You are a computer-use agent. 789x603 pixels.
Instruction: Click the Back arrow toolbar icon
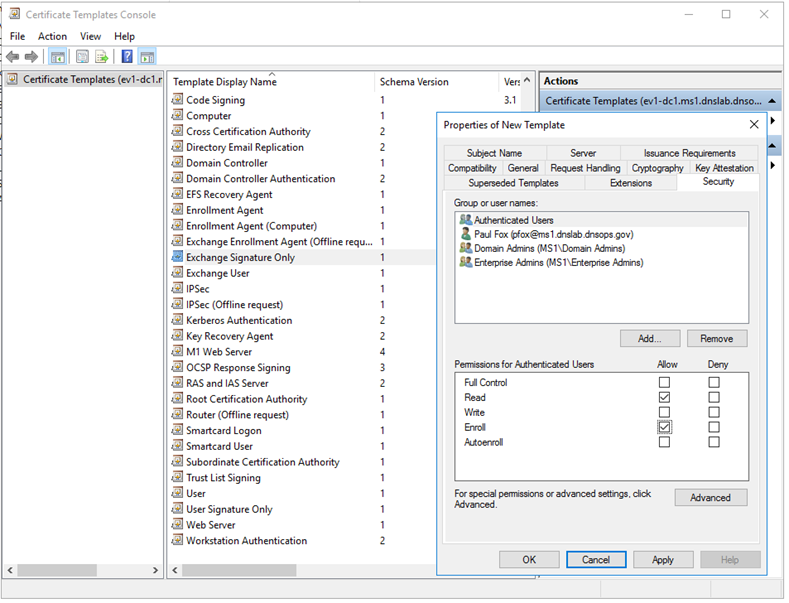[12, 57]
